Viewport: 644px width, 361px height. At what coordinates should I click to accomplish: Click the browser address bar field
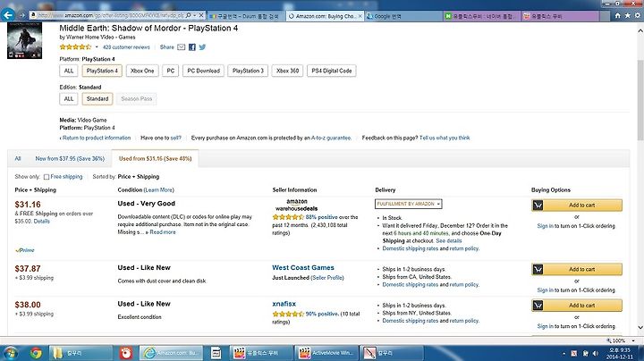click(x=111, y=15)
